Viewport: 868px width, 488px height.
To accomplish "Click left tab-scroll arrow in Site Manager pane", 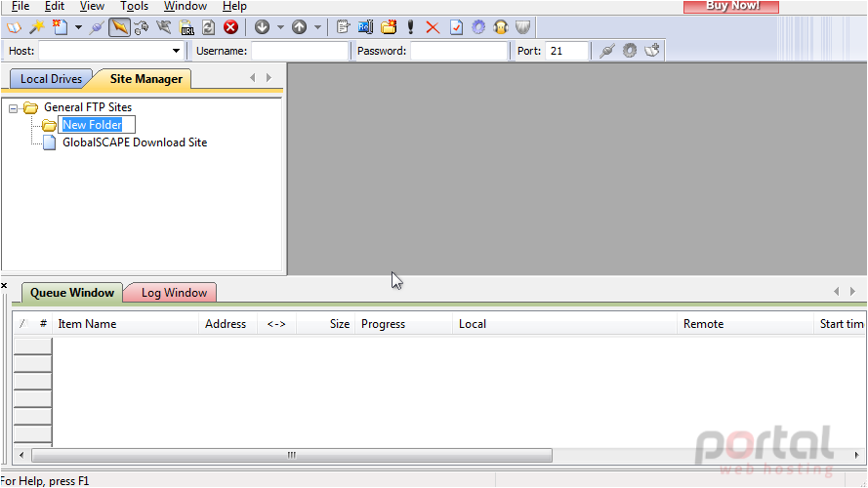I will point(253,78).
